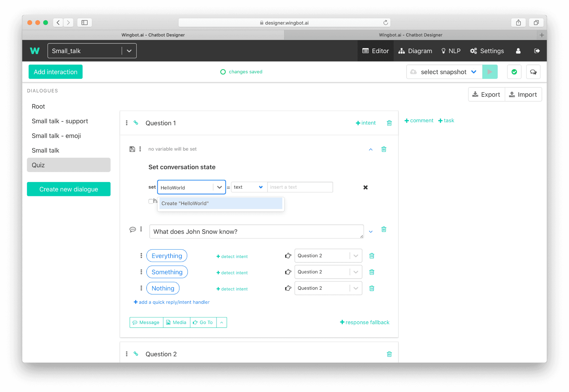
Task: Click Nothing row drag handle
Action: [141, 288]
